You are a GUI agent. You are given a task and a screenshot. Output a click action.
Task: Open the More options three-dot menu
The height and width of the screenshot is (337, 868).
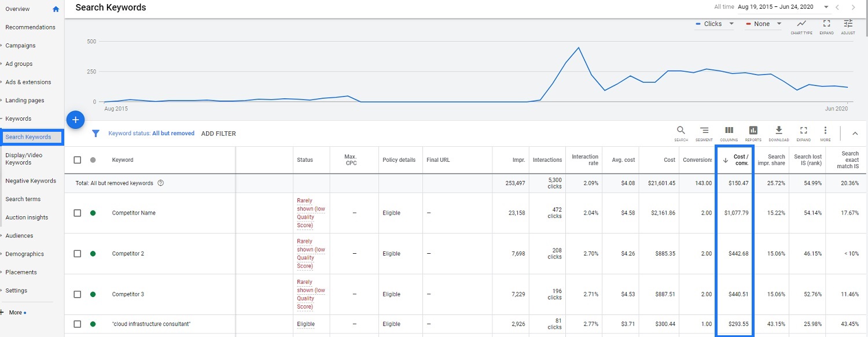pyautogui.click(x=825, y=133)
